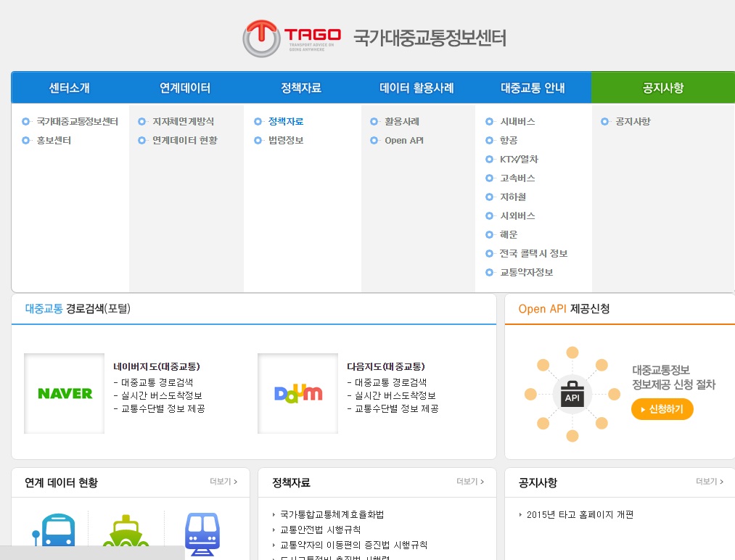Viewport: 735px width, 560px height.
Task: Open 국가통합교통체계효율화법 policy item
Action: 332,514
